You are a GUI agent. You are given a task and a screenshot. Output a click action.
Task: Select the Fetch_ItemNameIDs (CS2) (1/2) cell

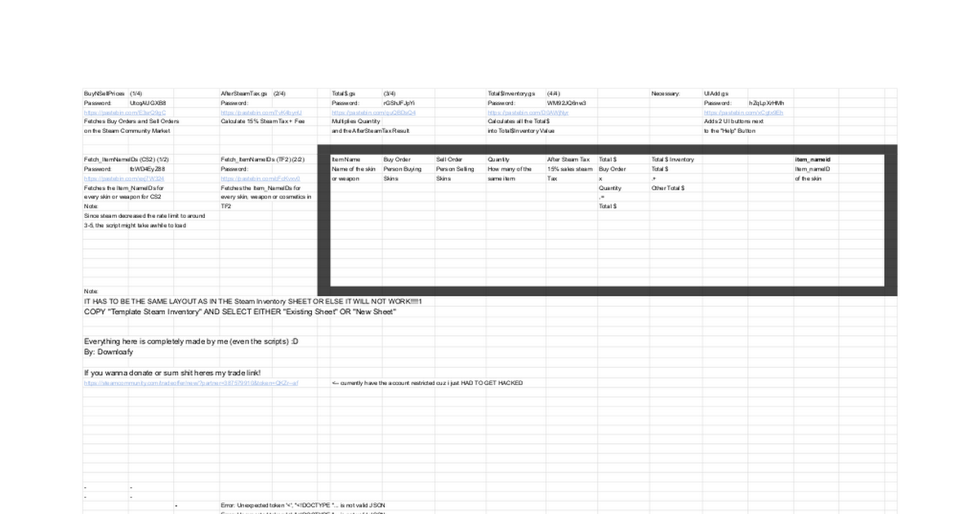[x=127, y=159]
